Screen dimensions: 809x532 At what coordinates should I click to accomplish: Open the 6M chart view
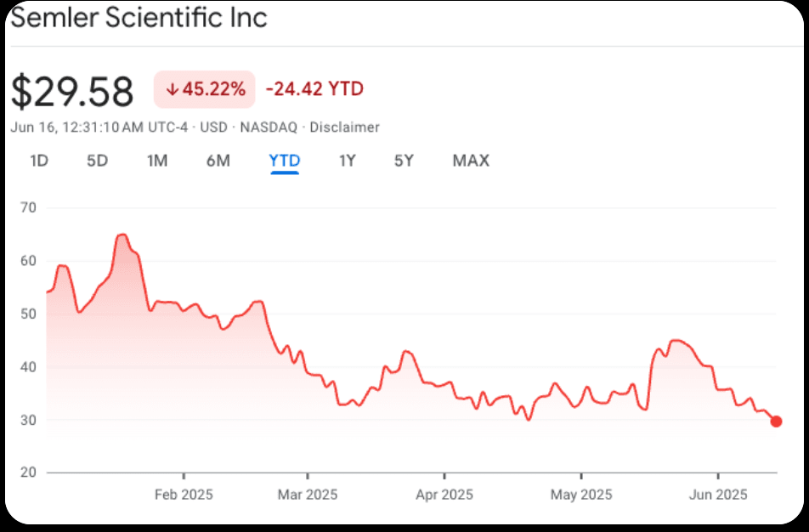point(218,161)
